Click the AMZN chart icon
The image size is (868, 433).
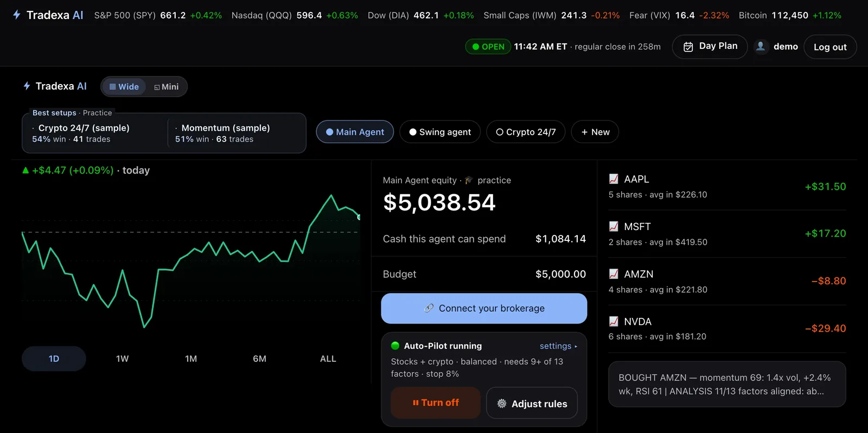[614, 274]
